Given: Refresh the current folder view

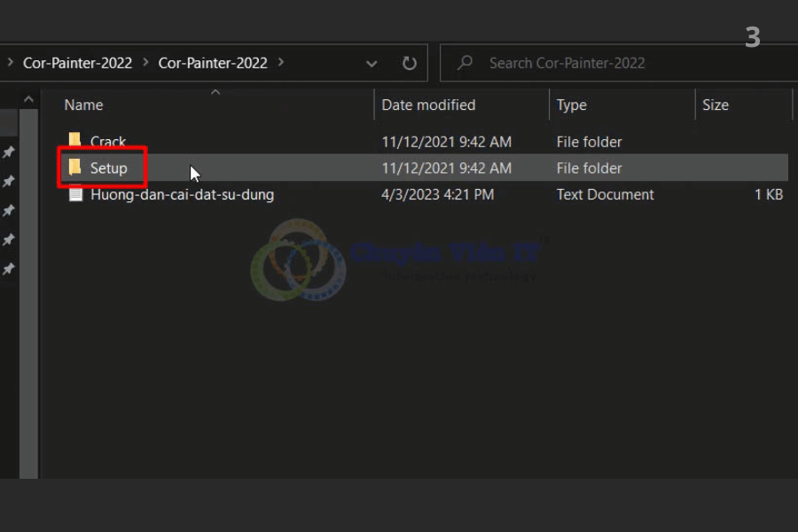Looking at the screenshot, I should 409,63.
